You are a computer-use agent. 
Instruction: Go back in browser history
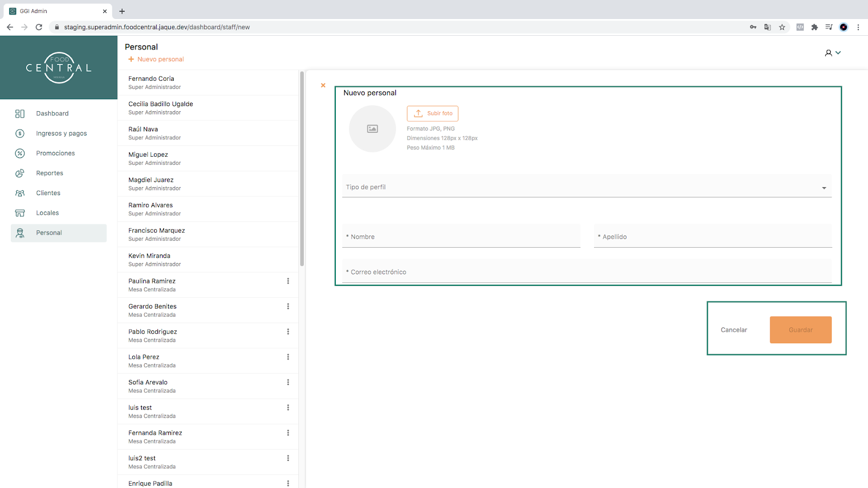(x=10, y=27)
